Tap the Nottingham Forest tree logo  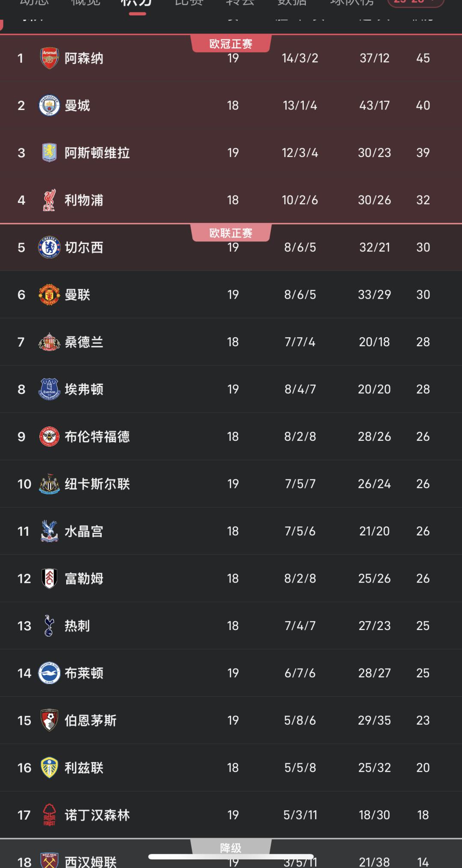(x=49, y=815)
